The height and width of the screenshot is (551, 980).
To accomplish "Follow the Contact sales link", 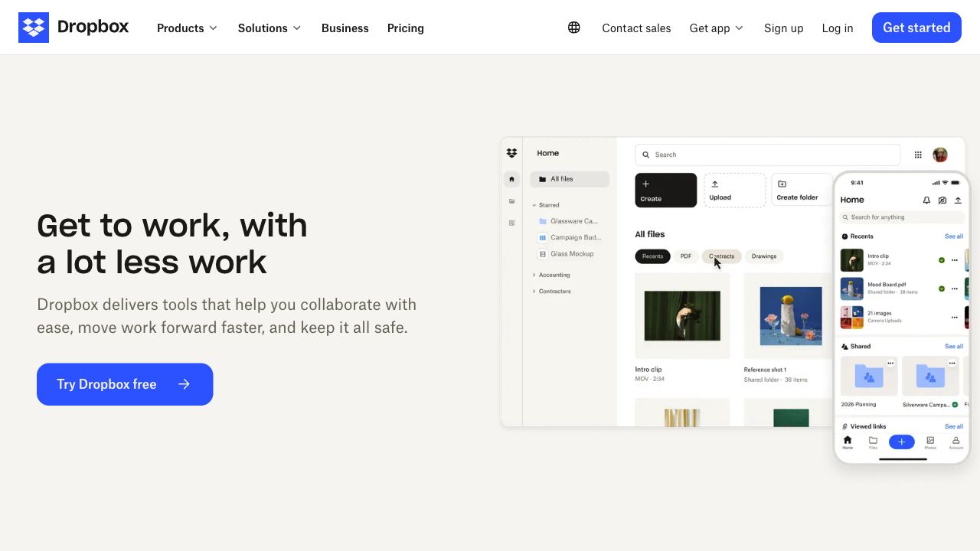I will (x=636, y=28).
